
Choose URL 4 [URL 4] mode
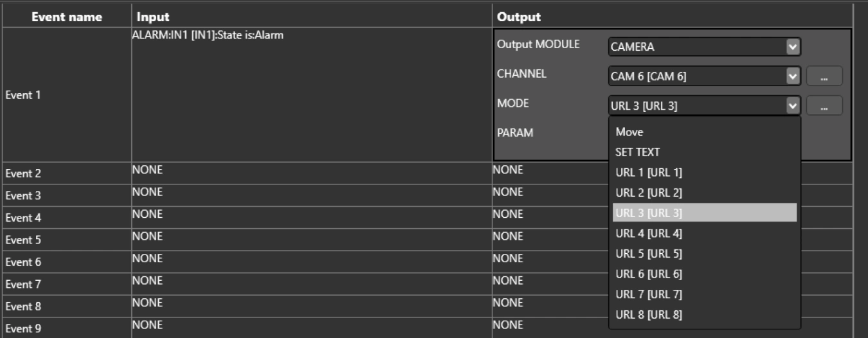click(649, 233)
